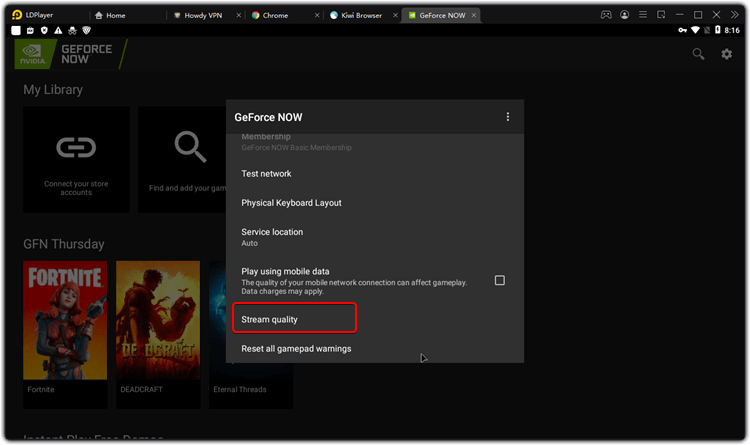The width and height of the screenshot is (750, 445).
Task: Click the LDPlayer multi-window icon
Action: pos(661,15)
